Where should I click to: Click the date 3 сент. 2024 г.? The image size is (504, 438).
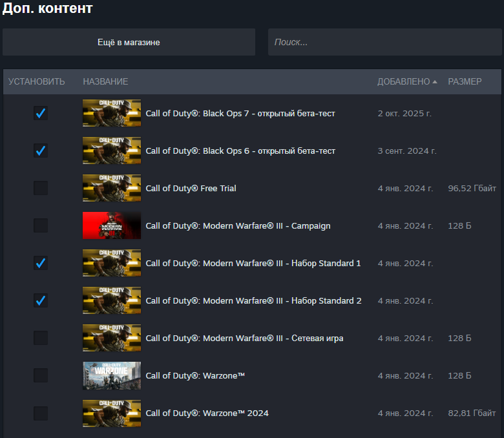click(x=407, y=151)
